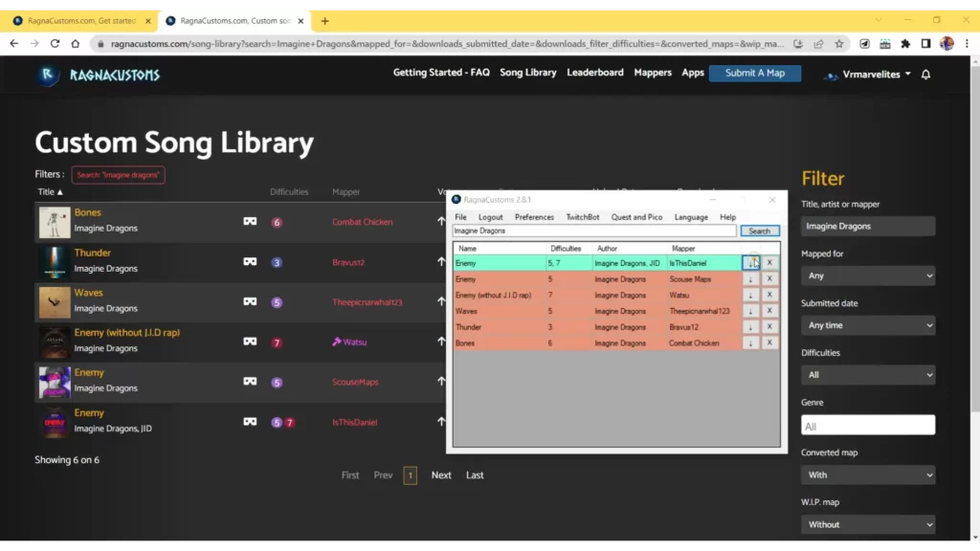
Task: Open the Preferences menu in RagnaCustoms app
Action: (x=534, y=217)
